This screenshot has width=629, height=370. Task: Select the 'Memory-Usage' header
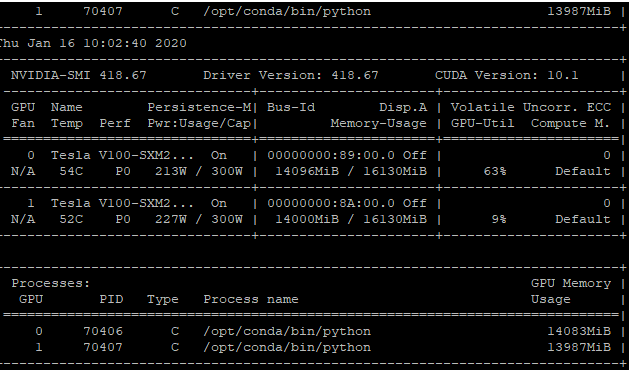tap(379, 123)
